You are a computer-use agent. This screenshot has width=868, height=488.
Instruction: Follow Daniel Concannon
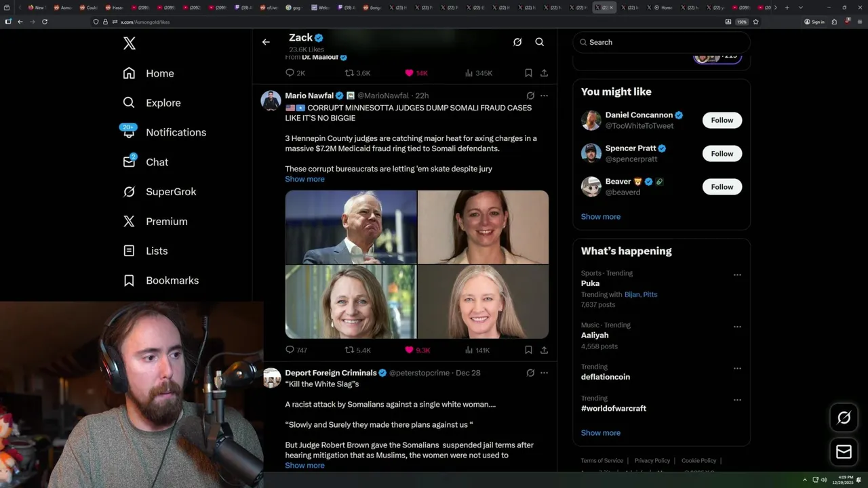(x=722, y=120)
